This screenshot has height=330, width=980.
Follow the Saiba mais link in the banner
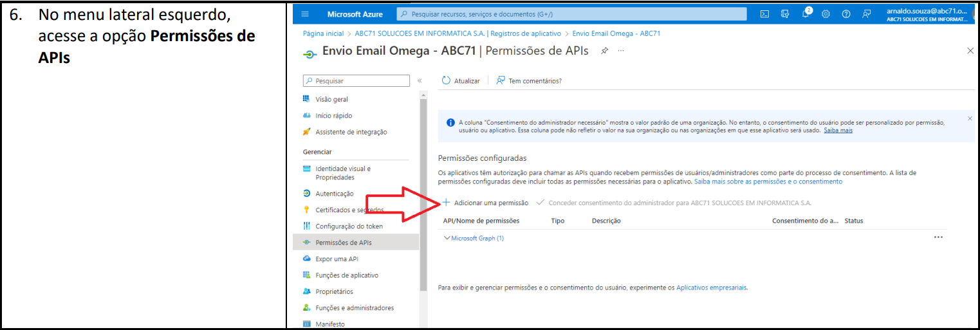838,130
